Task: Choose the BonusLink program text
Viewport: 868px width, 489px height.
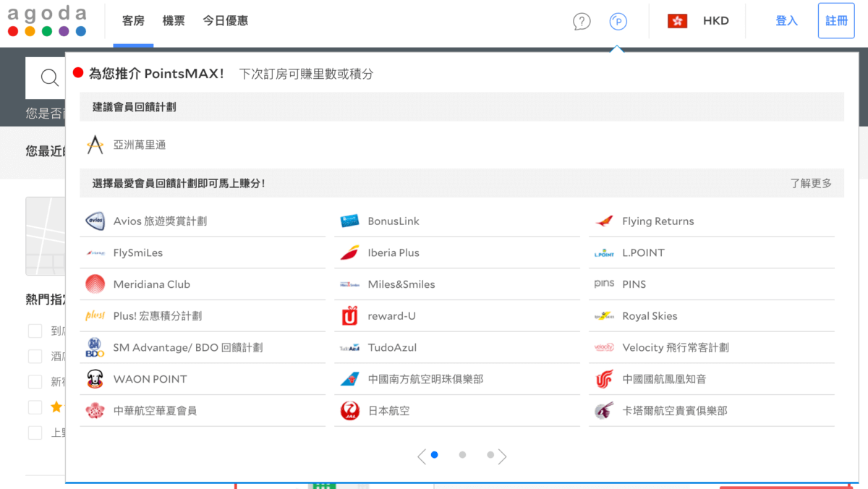Action: [393, 221]
